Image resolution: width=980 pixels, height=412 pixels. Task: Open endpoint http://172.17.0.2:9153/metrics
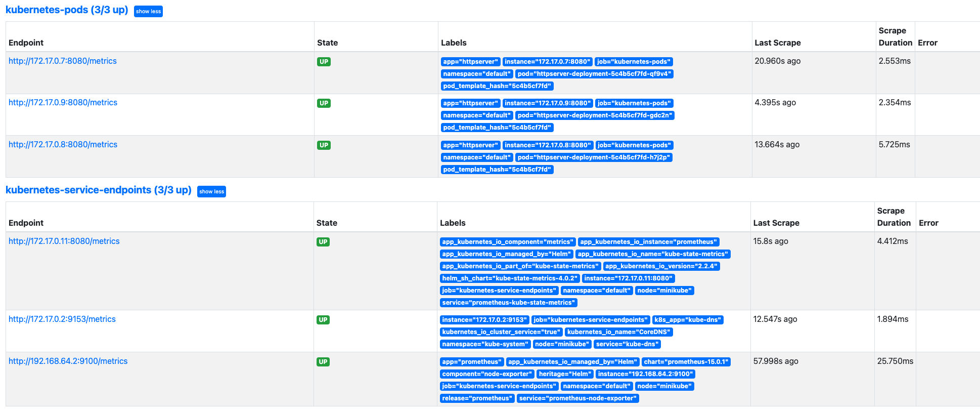[62, 319]
